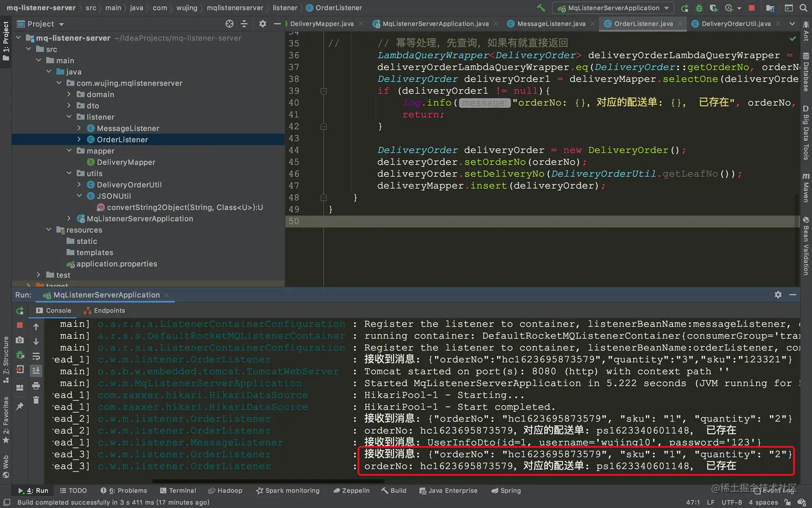The width and height of the screenshot is (812, 508).
Task: Select JSONUtil class in project tree
Action: (x=113, y=196)
